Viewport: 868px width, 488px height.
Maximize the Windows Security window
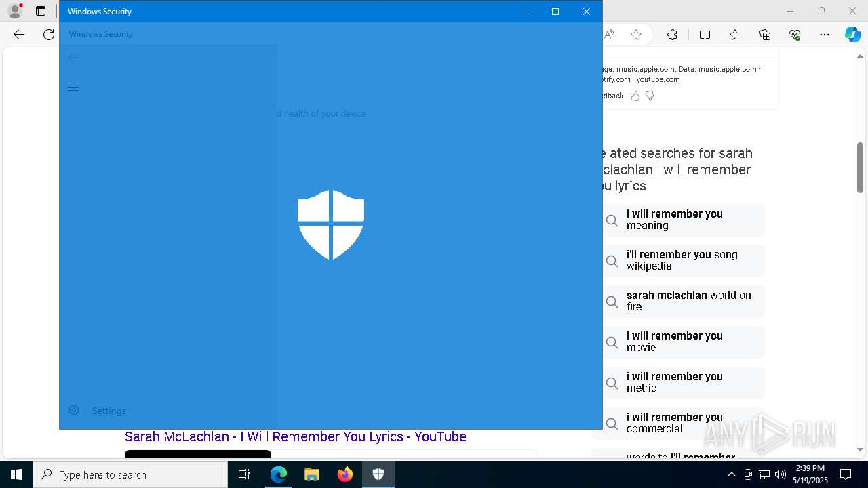(x=555, y=12)
